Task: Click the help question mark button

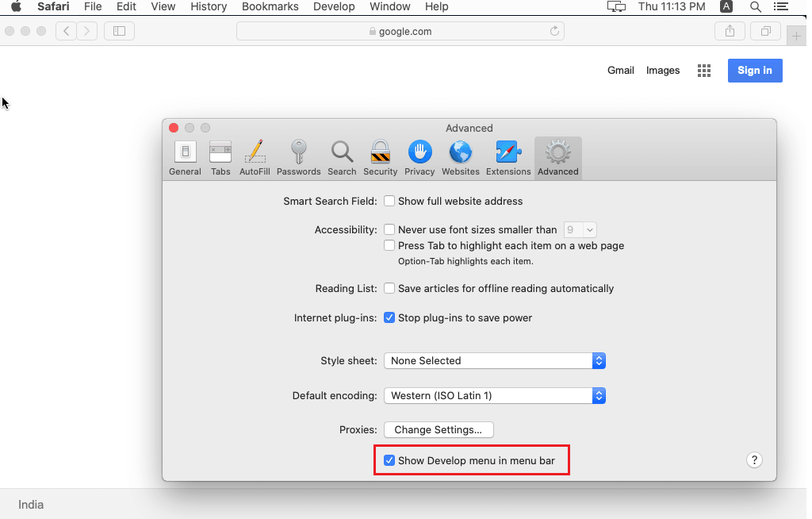Action: (x=754, y=460)
